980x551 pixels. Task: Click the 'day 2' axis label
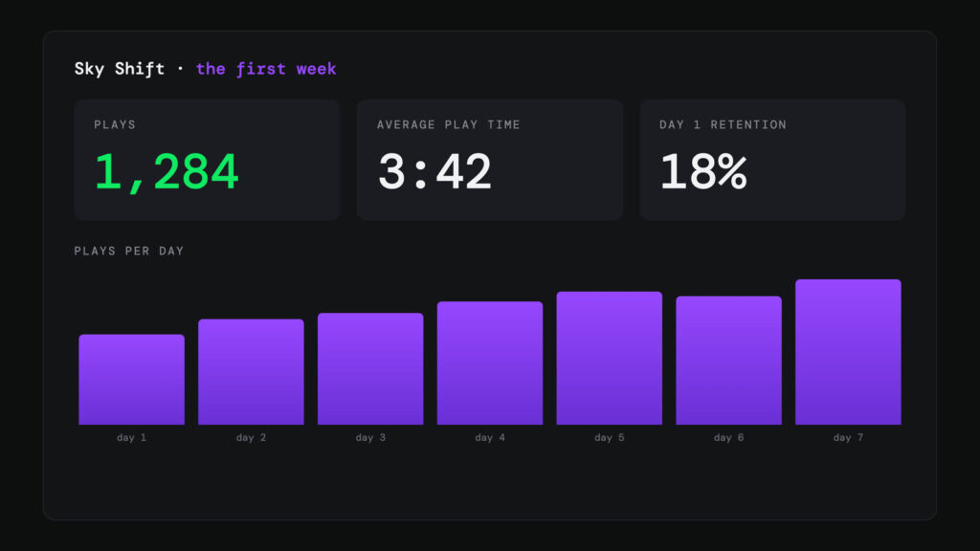click(x=252, y=438)
